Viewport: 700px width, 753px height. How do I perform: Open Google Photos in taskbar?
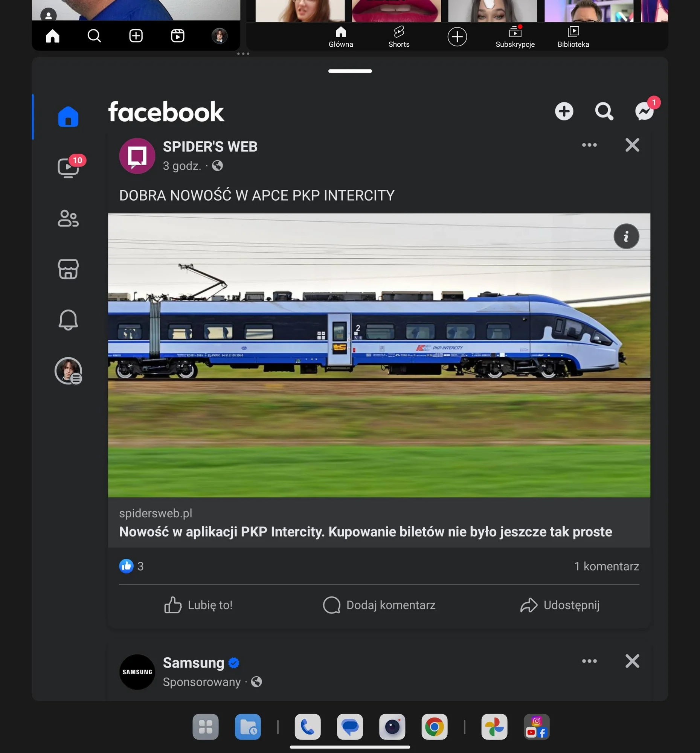pyautogui.click(x=494, y=727)
